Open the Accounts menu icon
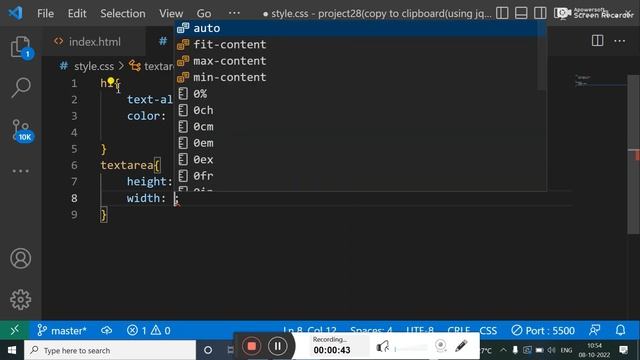Image resolution: width=640 pixels, height=360 pixels. coord(20,258)
